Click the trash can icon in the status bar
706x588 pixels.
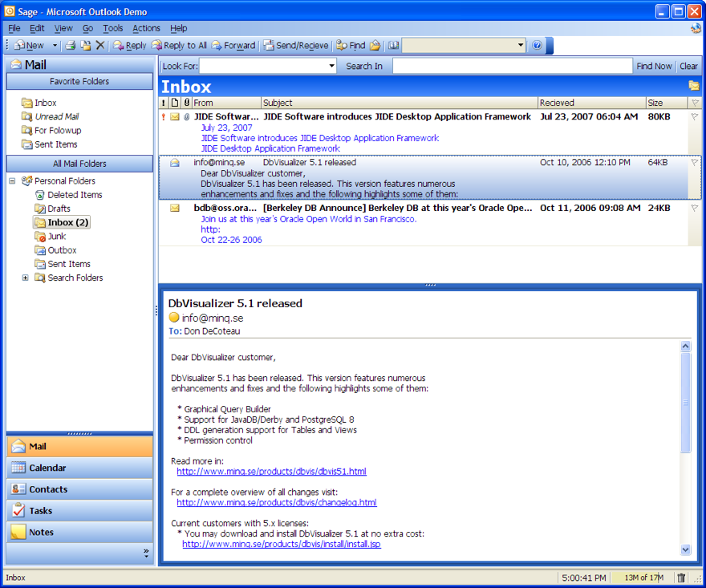681,578
